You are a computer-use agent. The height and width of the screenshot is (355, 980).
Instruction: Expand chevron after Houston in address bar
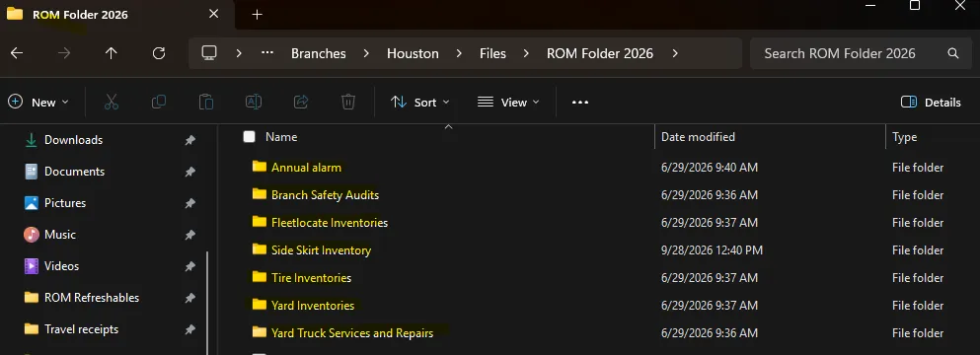tap(459, 54)
